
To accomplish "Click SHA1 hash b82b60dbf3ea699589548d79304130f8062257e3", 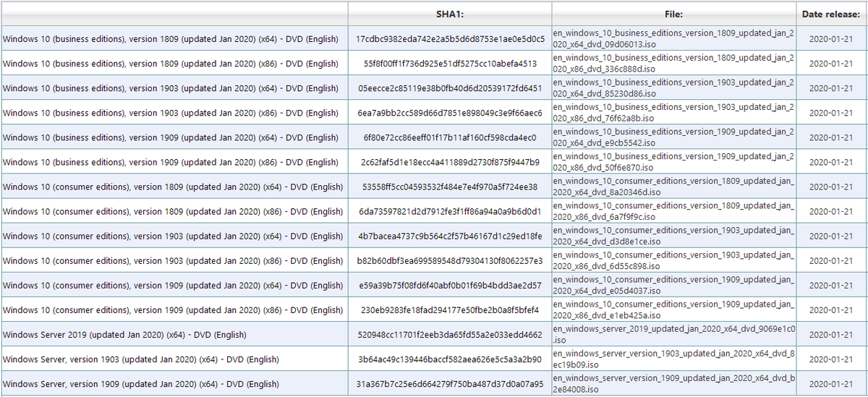I will coord(450,260).
